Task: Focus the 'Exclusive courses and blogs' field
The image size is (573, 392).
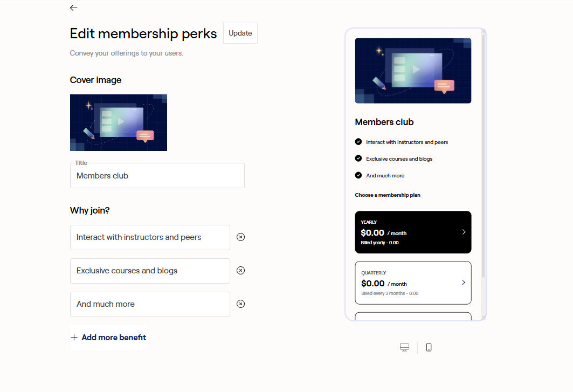Action: [x=150, y=271]
